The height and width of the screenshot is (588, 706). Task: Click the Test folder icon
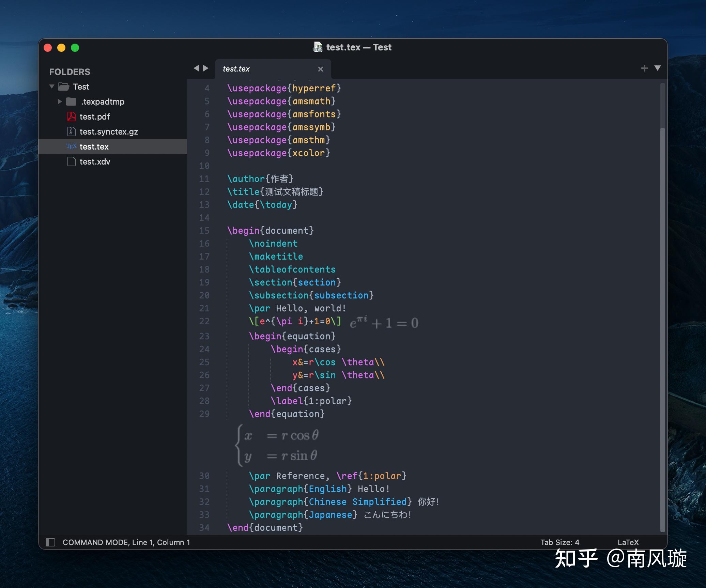[64, 87]
